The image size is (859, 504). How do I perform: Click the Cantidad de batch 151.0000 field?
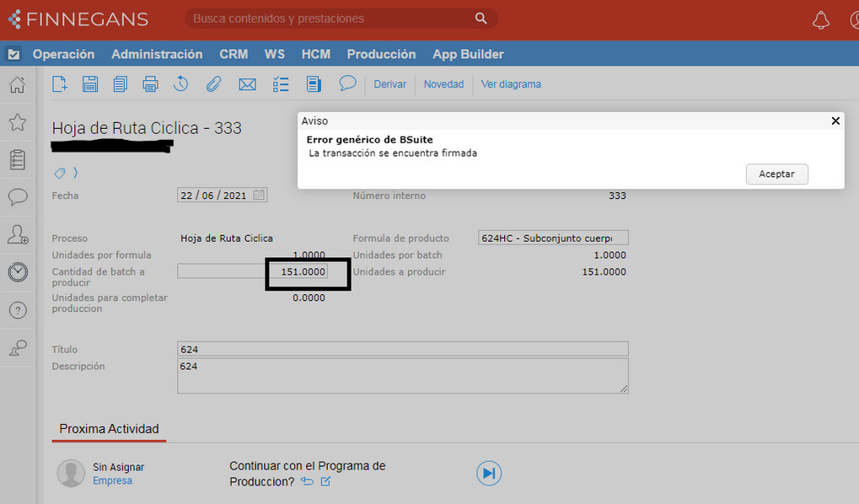pyautogui.click(x=297, y=272)
